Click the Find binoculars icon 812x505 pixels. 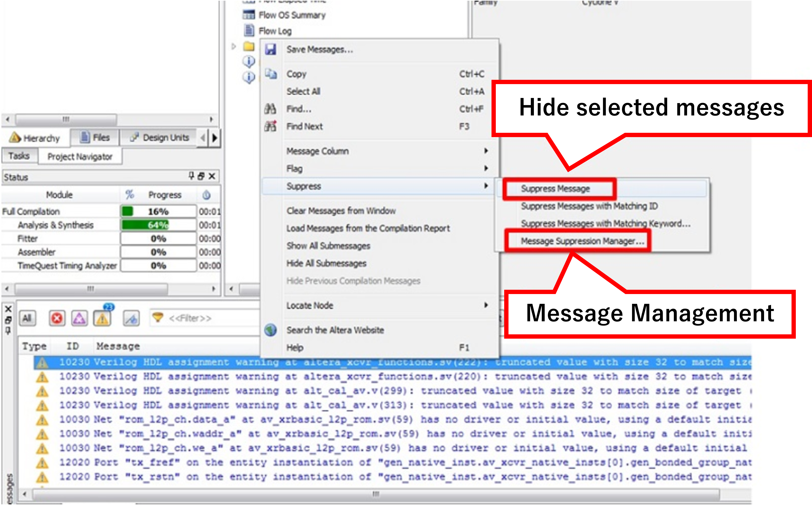(x=270, y=108)
